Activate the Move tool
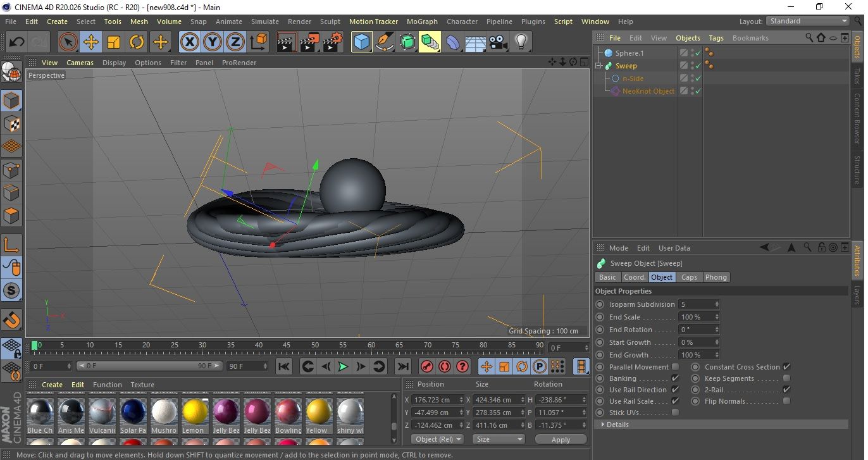The image size is (868, 460). tap(91, 42)
